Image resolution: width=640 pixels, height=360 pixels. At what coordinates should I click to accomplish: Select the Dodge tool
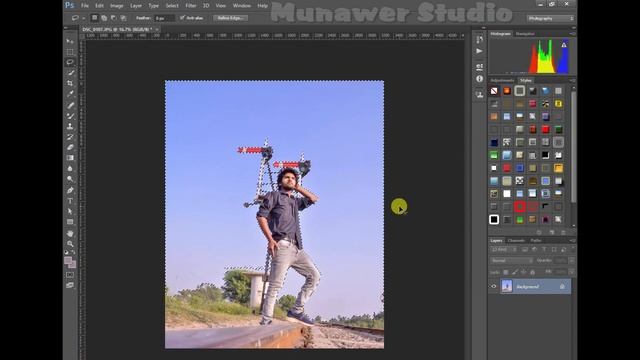tap(70, 179)
